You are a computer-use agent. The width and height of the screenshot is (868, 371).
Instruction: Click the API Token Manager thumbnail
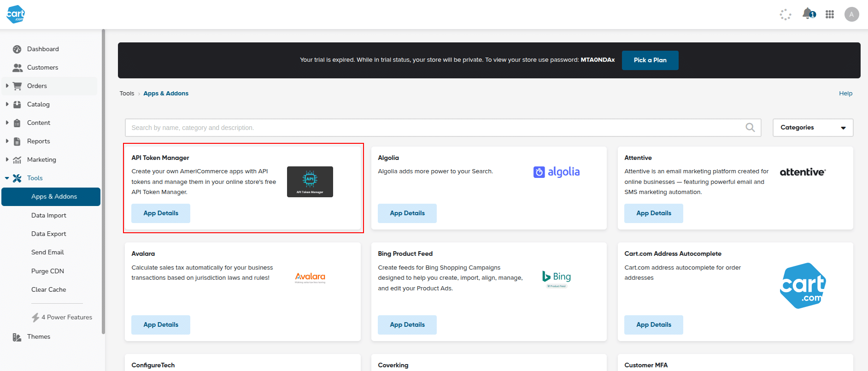[x=310, y=182]
